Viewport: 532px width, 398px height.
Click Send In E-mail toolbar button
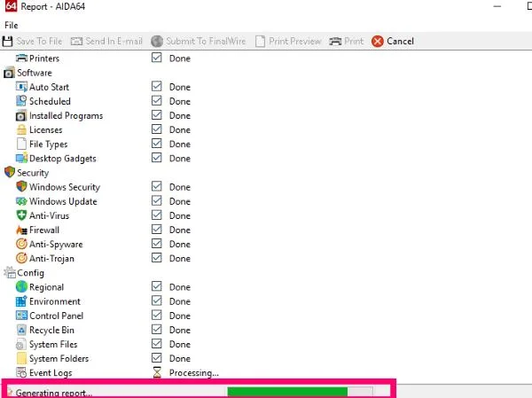coord(106,41)
